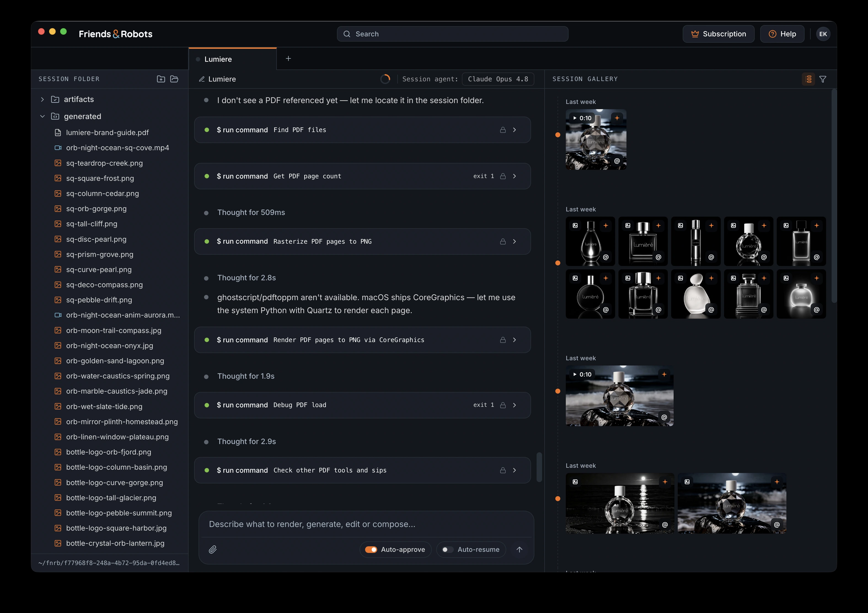Select bottle-crystal-orb-lantern.jpg file

[x=115, y=543]
